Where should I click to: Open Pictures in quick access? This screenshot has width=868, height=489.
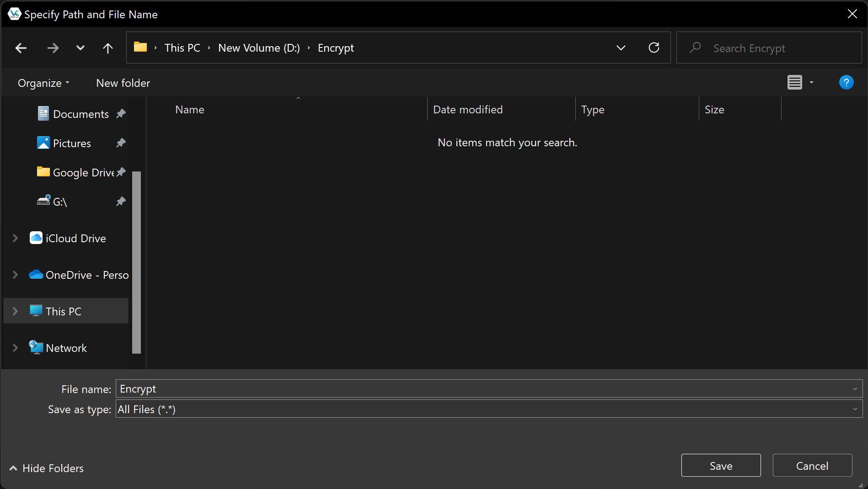(x=72, y=144)
